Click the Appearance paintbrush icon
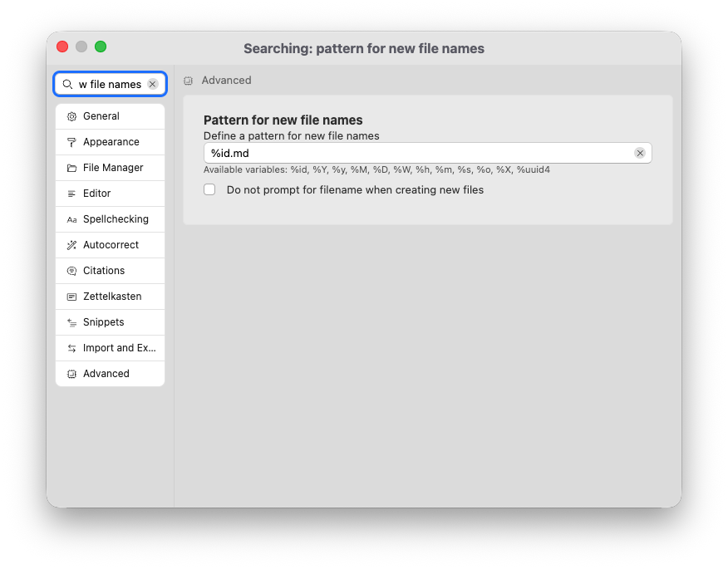728x569 pixels. 71,141
